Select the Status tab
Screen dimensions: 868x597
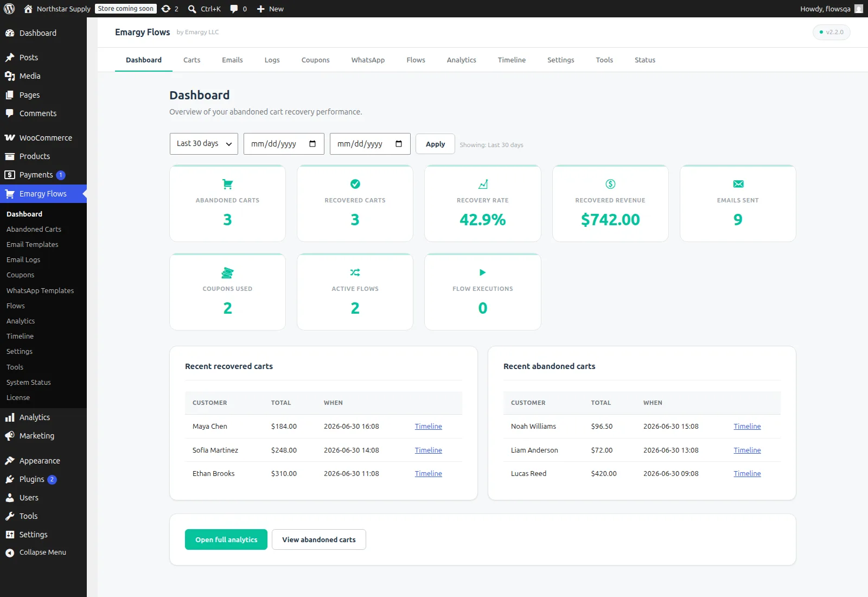pyautogui.click(x=645, y=60)
